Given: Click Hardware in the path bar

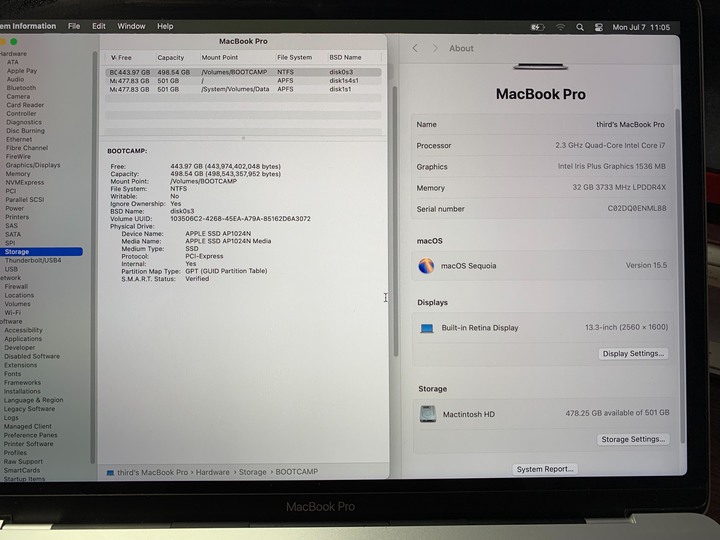Looking at the screenshot, I should coord(213,472).
